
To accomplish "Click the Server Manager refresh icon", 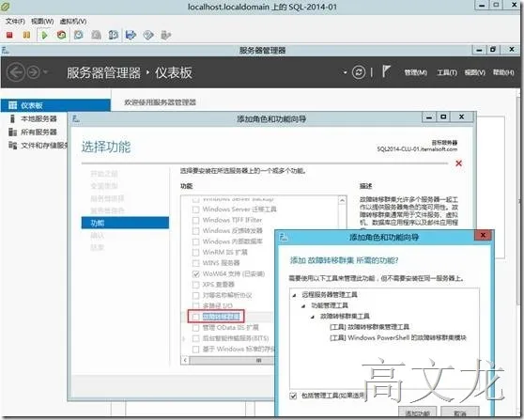I will pos(359,72).
